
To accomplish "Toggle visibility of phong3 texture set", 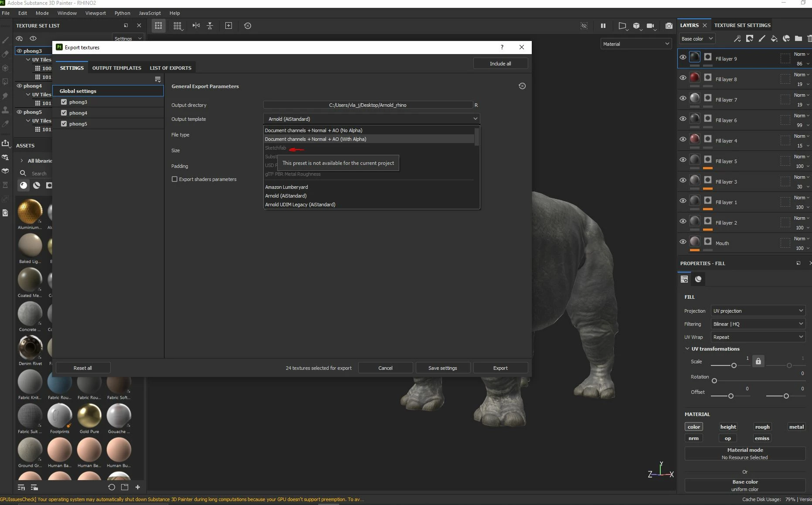I will (19, 51).
